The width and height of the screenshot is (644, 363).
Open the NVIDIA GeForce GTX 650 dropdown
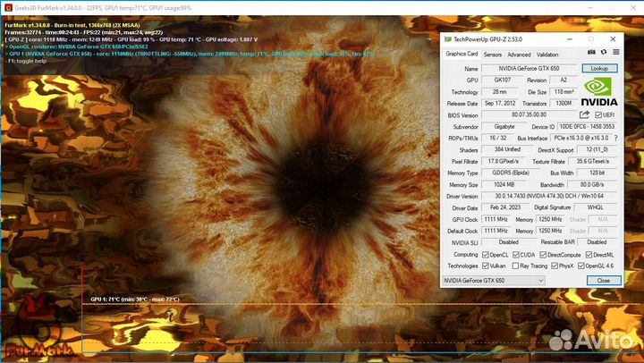click(x=493, y=280)
